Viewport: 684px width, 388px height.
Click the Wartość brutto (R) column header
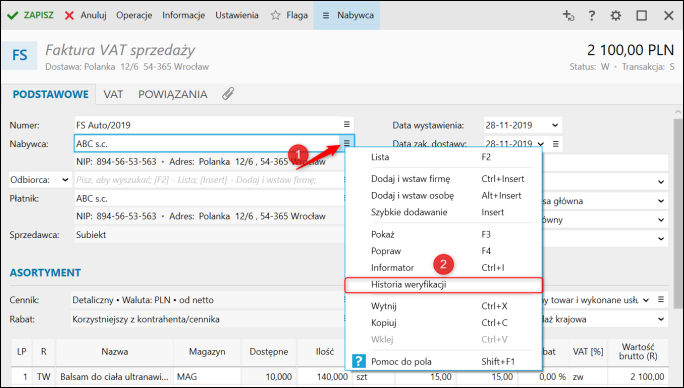coord(638,352)
